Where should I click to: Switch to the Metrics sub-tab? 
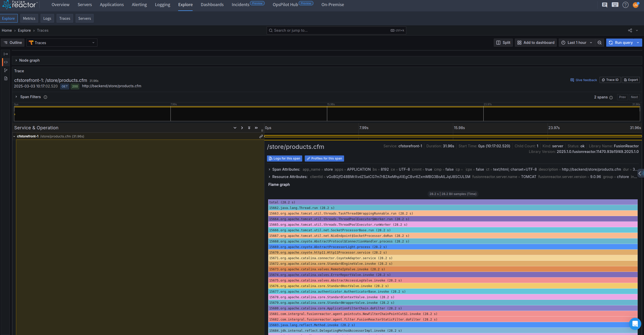coord(29,18)
